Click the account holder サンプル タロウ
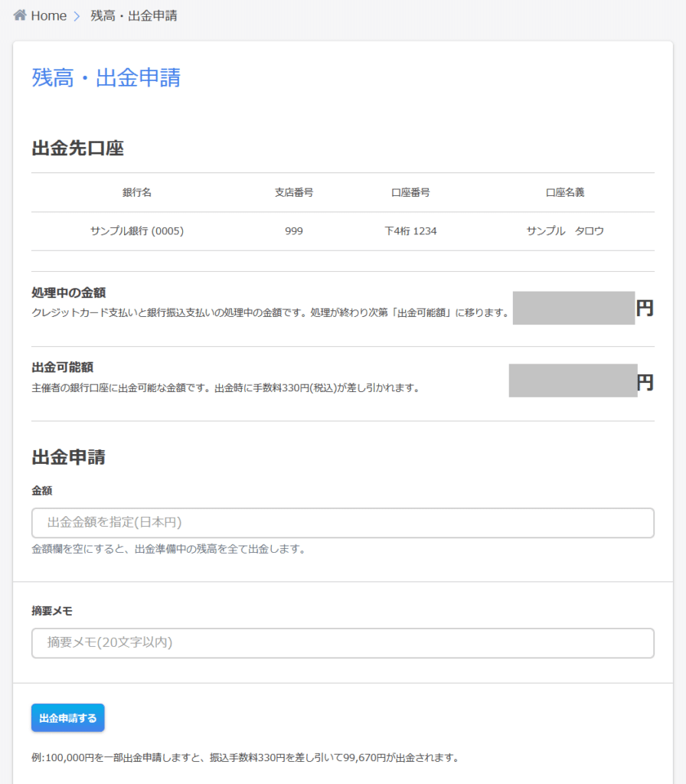Viewport: 686px width, 784px height. (x=565, y=231)
